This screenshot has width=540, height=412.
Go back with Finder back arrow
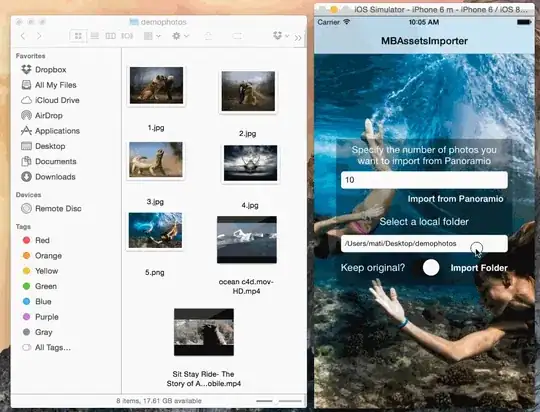pos(23,36)
